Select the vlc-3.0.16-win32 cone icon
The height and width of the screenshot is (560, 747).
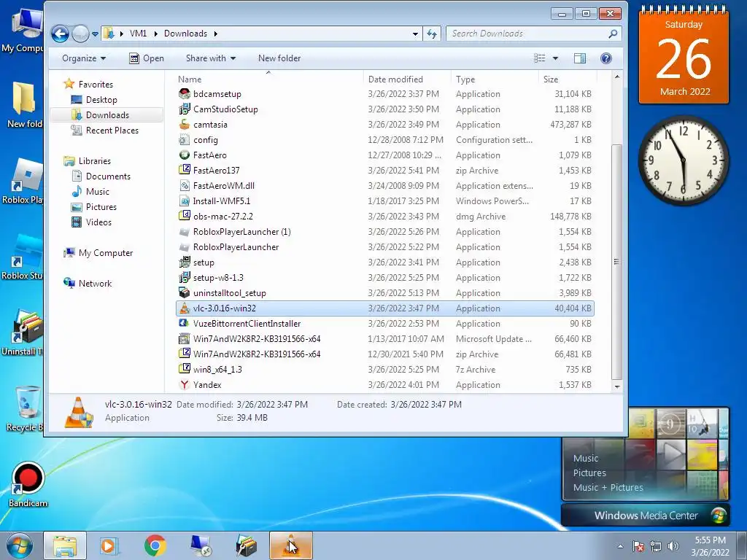pyautogui.click(x=185, y=308)
